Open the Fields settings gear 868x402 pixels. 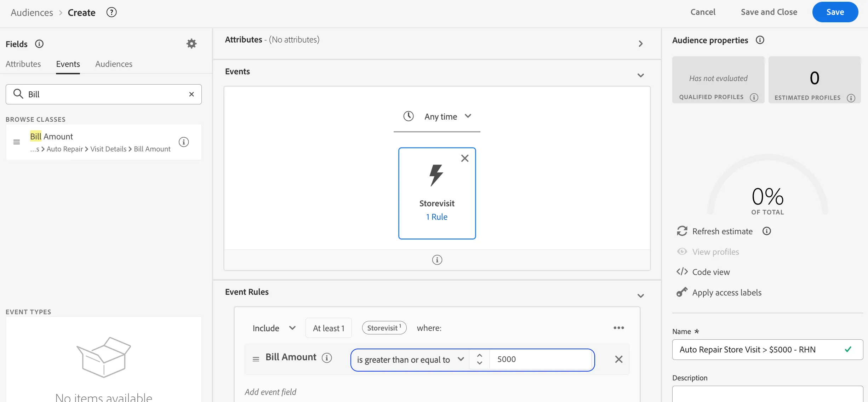(x=192, y=44)
